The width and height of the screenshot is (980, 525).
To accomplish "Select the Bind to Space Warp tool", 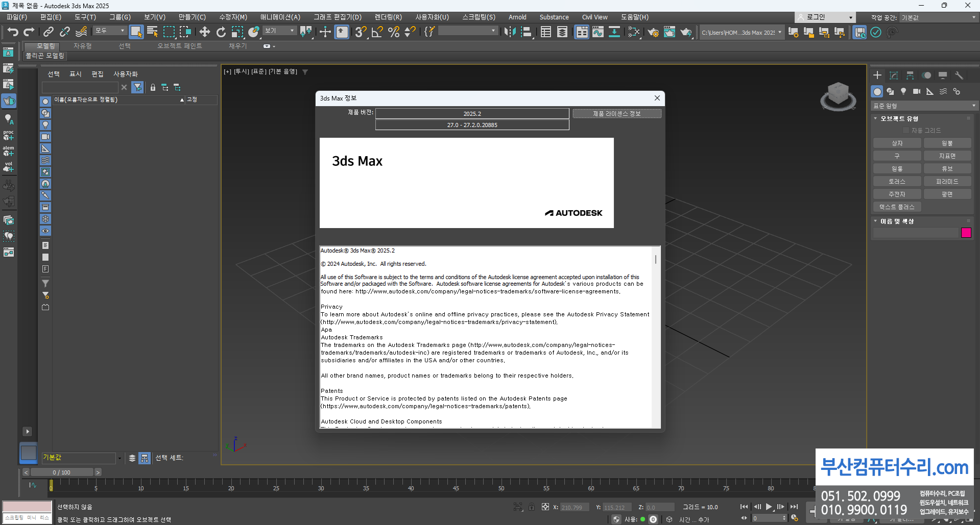I will click(x=81, y=32).
